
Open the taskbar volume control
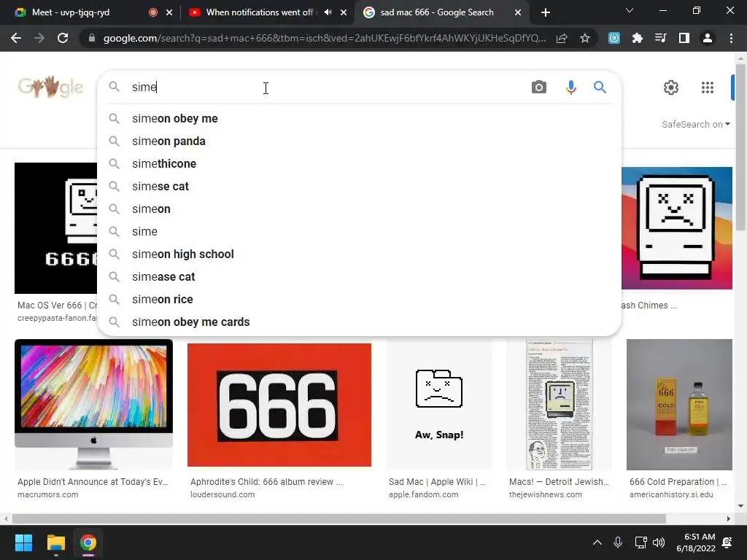659,542
